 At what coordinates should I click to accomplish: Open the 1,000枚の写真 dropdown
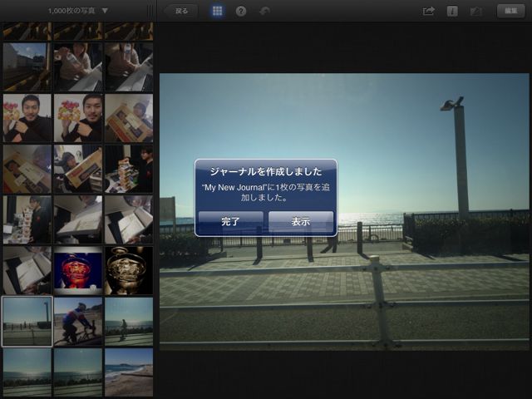coord(77,11)
